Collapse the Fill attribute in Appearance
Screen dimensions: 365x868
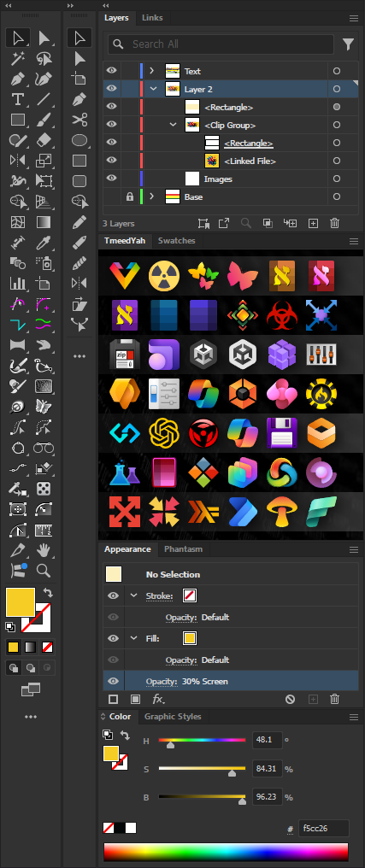click(x=133, y=638)
